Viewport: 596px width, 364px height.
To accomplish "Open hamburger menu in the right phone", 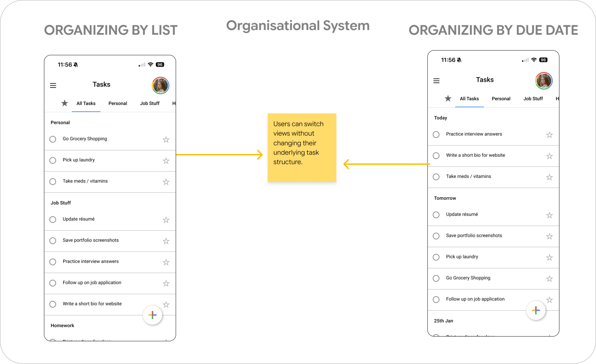I will click(436, 81).
